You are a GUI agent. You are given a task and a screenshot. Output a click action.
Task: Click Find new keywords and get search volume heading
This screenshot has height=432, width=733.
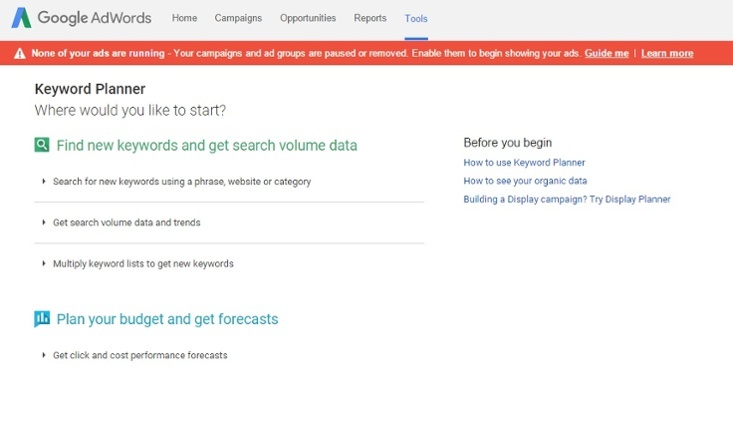207,145
